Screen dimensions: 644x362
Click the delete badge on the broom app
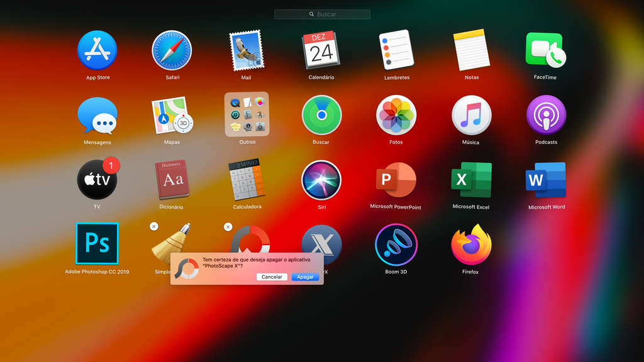tap(154, 226)
